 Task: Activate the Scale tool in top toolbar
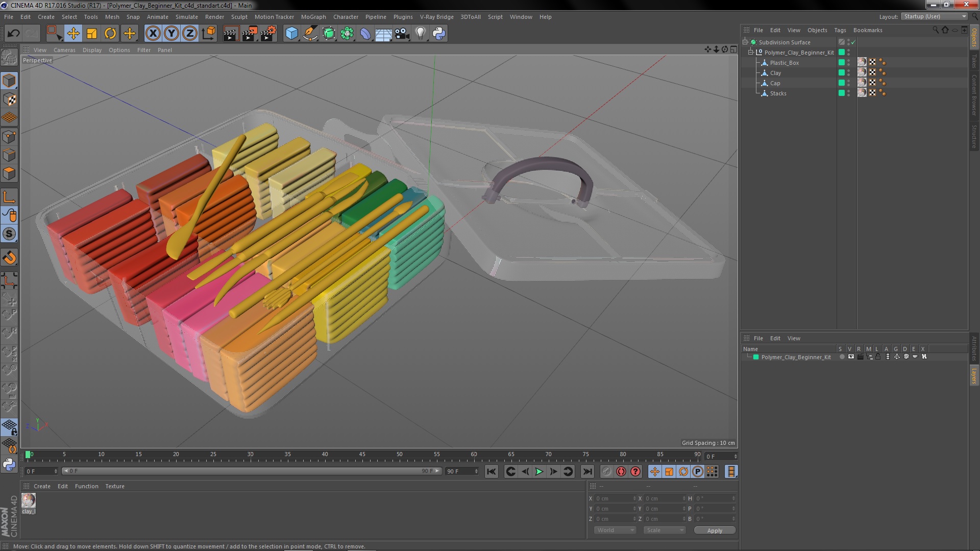pos(92,34)
